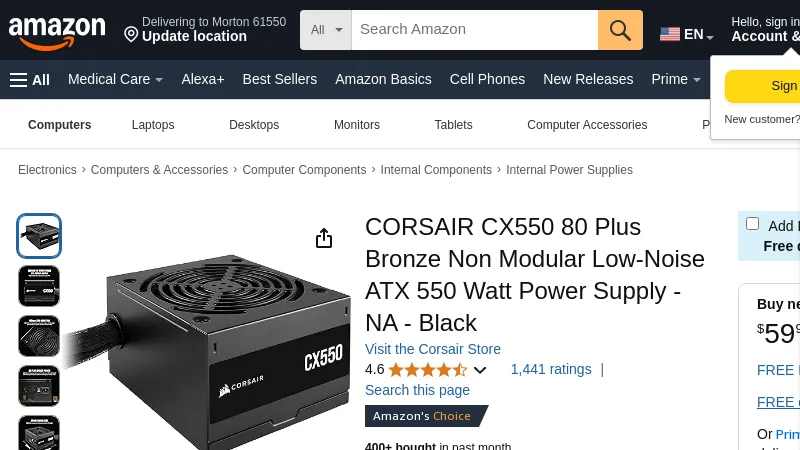
Task: Select the Laptops tab
Action: click(x=153, y=125)
